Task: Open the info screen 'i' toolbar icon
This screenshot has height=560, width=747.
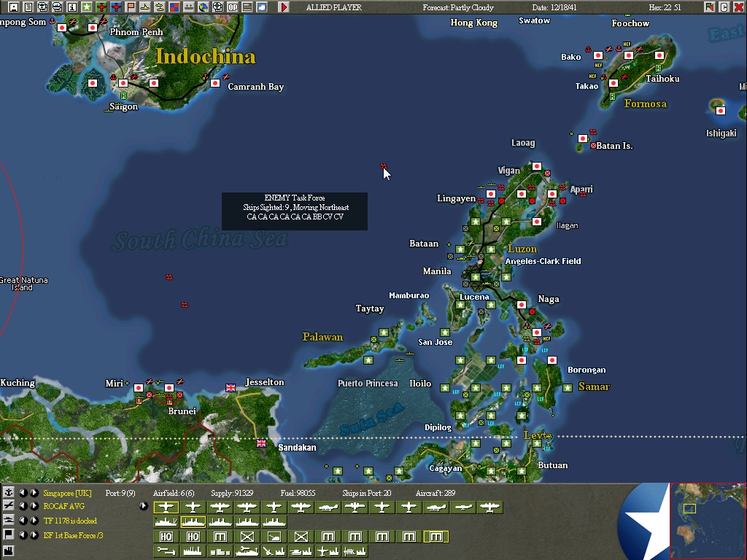Action: click(72, 7)
